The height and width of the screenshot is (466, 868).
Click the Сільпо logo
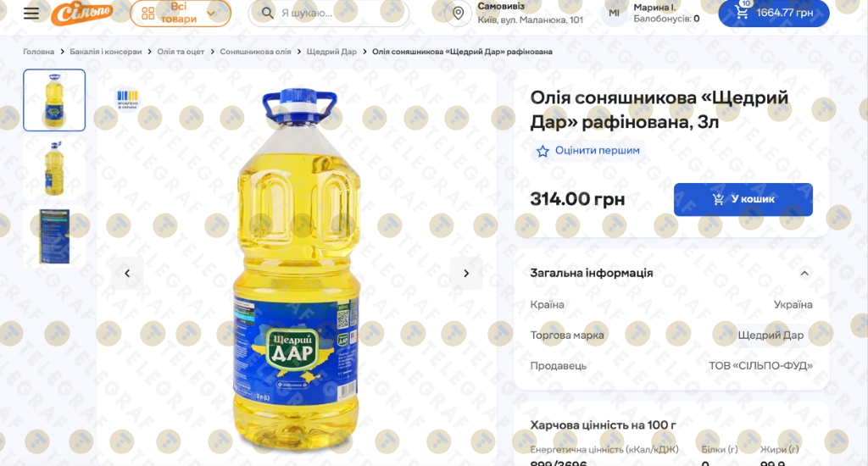(82, 13)
